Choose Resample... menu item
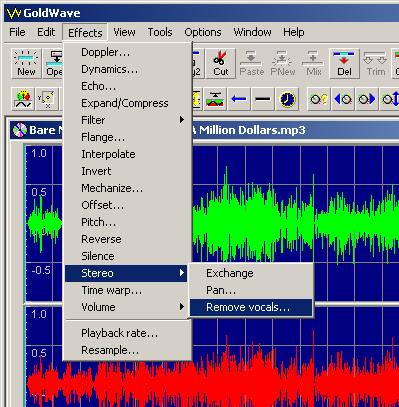The width and height of the screenshot is (399, 407). tap(127, 350)
